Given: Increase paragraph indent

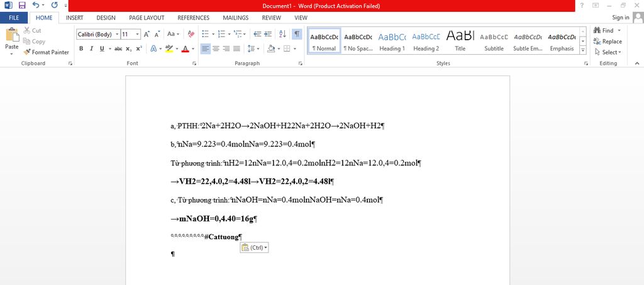Looking at the screenshot, I should pyautogui.click(x=268, y=35).
